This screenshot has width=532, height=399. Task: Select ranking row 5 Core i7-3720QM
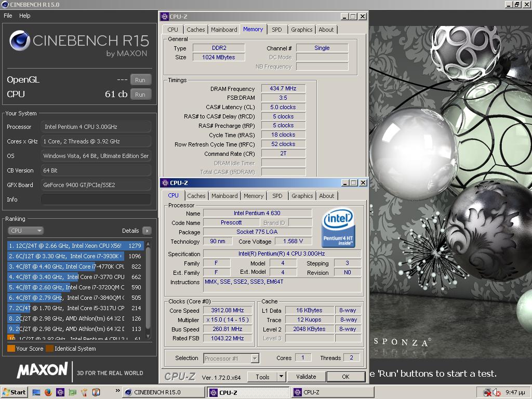tap(75, 287)
